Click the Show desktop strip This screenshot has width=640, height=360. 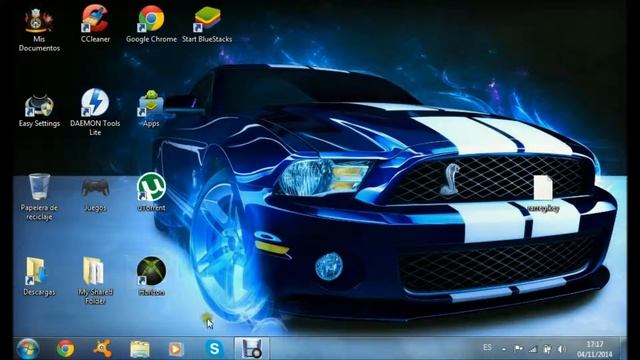[x=623, y=349]
